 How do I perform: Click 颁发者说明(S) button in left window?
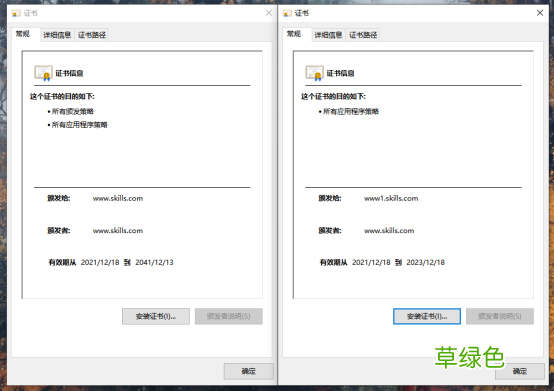coord(229,316)
